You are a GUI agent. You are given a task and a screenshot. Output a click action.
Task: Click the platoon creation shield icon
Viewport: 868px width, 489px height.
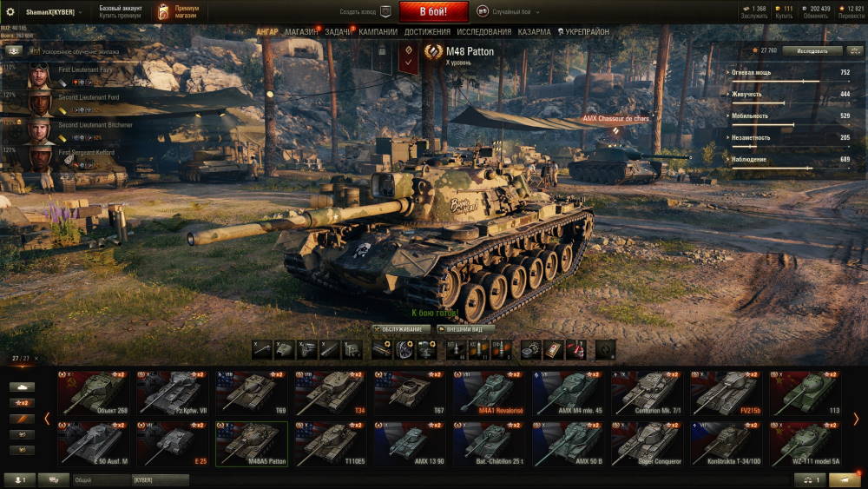[x=386, y=11]
